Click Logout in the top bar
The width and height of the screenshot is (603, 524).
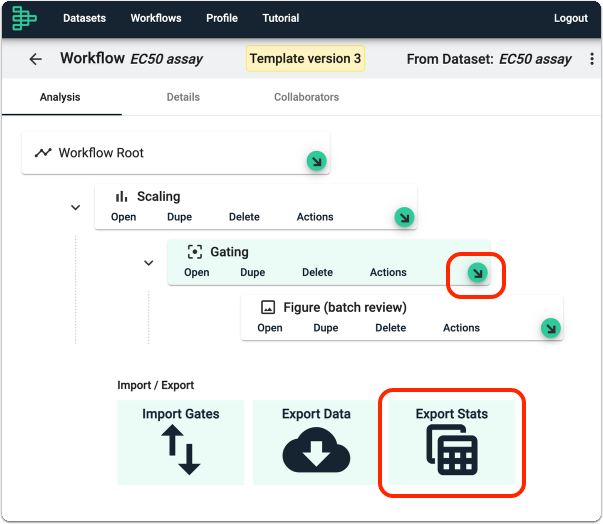(x=571, y=18)
